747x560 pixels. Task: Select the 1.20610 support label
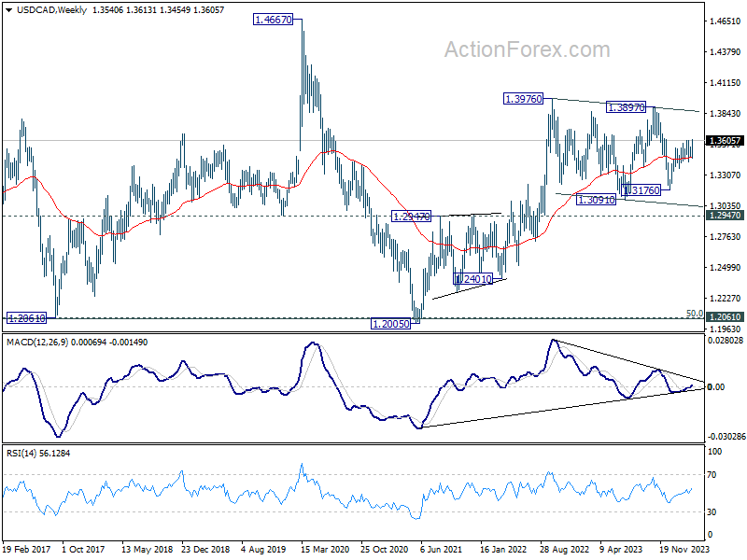click(x=27, y=318)
